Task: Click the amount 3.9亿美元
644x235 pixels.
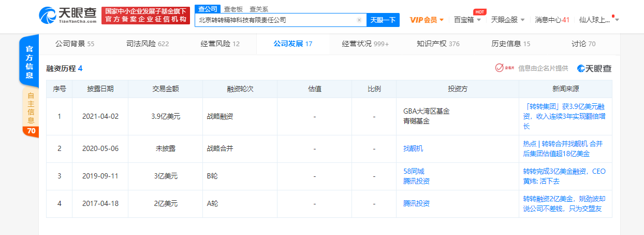Action: point(166,117)
